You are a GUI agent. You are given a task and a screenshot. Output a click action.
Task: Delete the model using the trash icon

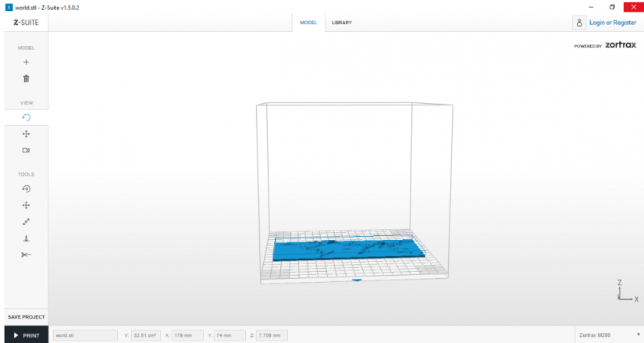(26, 79)
